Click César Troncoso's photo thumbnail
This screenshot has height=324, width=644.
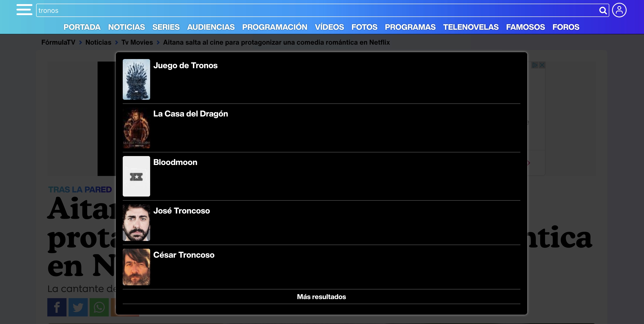(136, 267)
